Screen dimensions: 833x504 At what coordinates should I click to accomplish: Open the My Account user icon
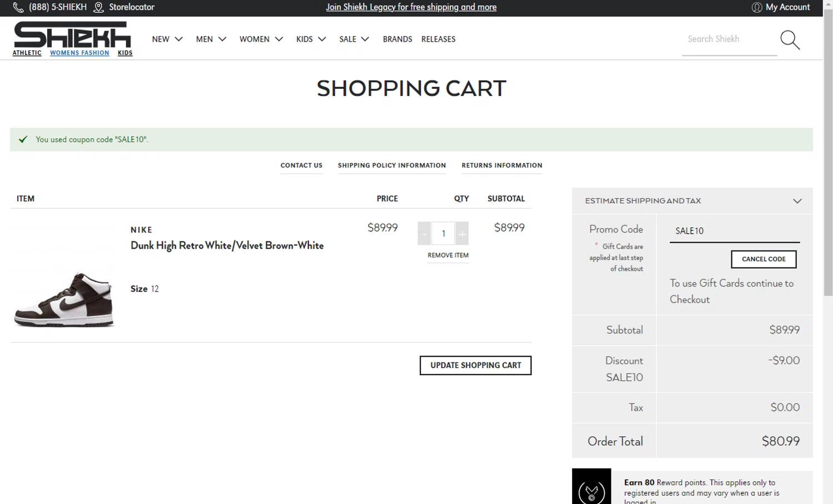click(756, 7)
